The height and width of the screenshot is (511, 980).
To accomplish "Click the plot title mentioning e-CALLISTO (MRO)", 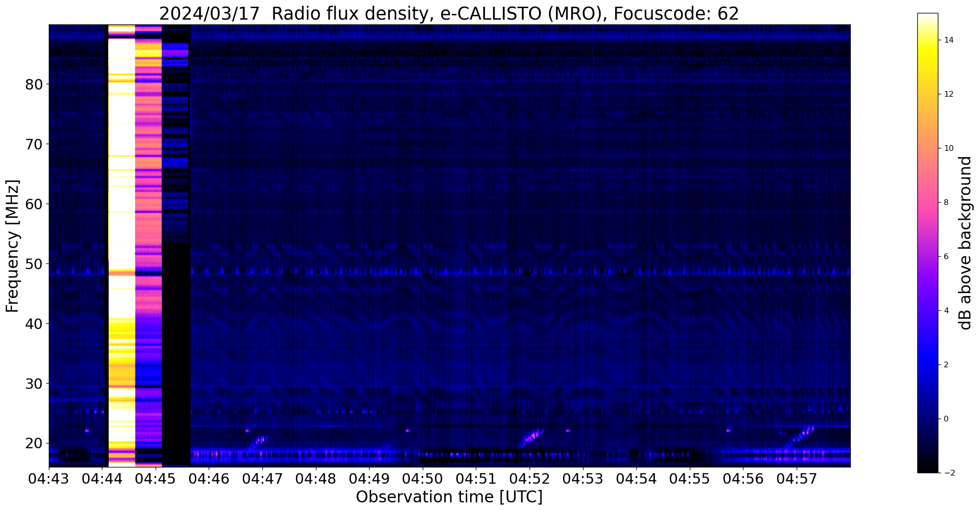I will click(449, 13).
